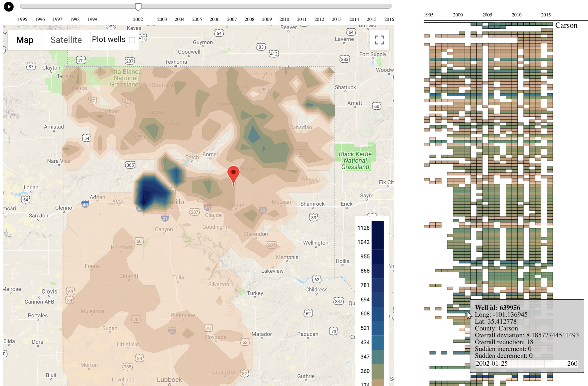Click the time slider handle at 2002

pyautogui.click(x=138, y=7)
